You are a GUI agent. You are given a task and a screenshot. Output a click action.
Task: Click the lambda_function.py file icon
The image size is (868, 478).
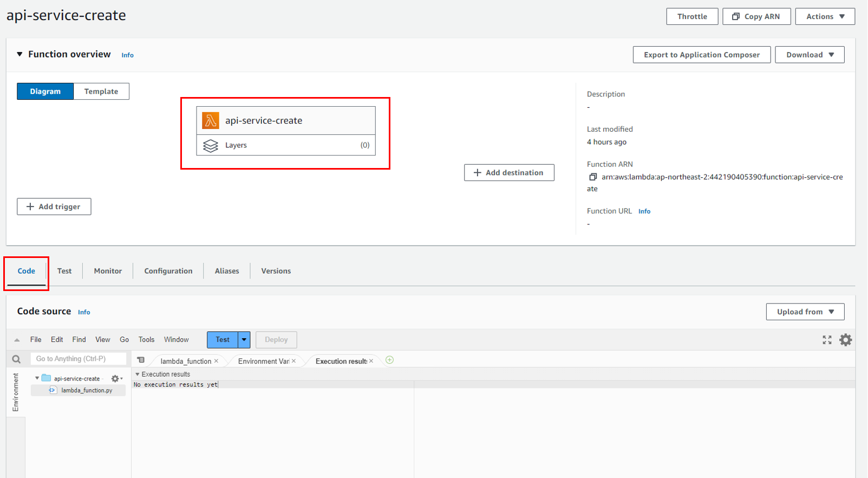coord(53,390)
